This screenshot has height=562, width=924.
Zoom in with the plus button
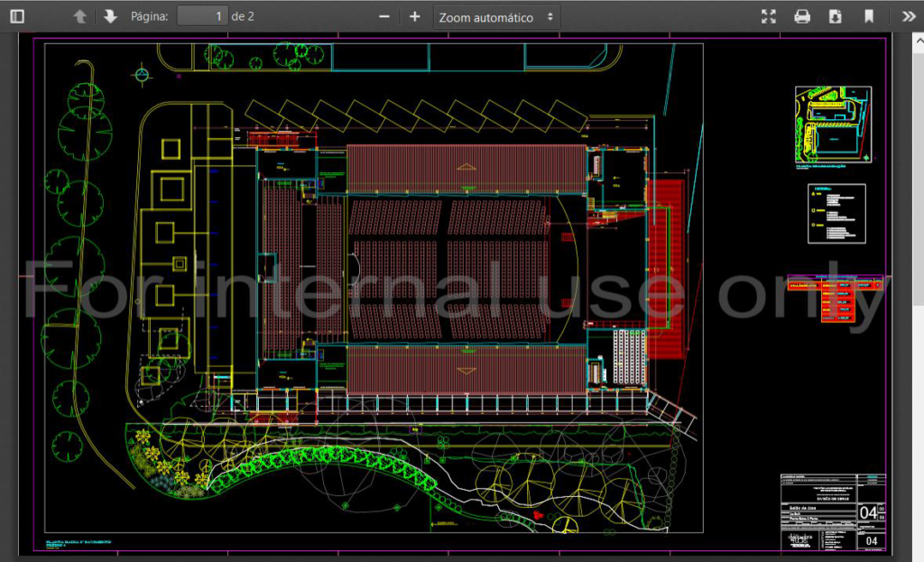click(x=414, y=16)
